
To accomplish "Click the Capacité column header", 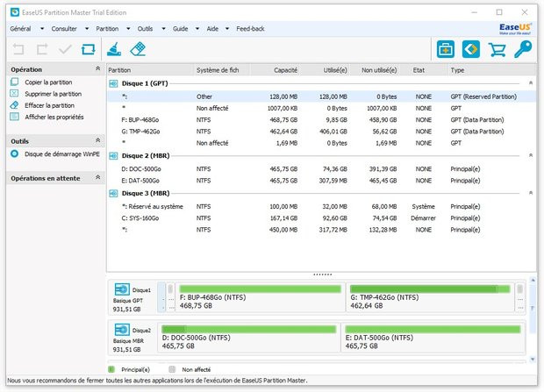I will click(285, 70).
